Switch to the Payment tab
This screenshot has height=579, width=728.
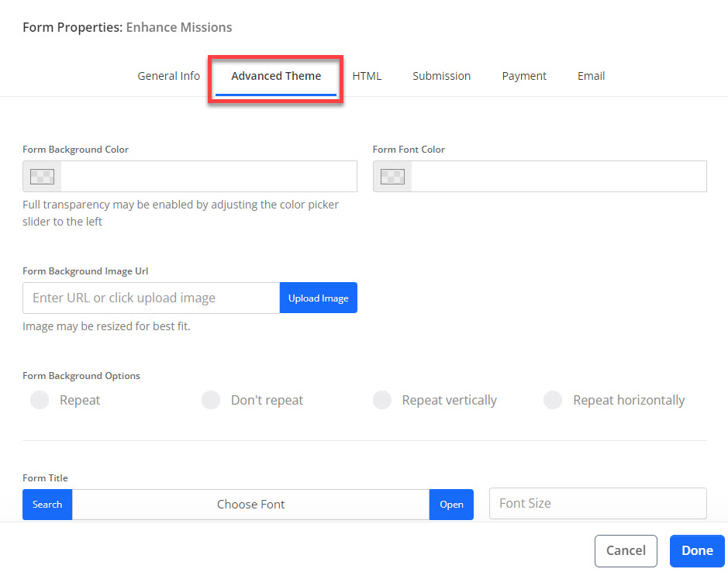524,76
